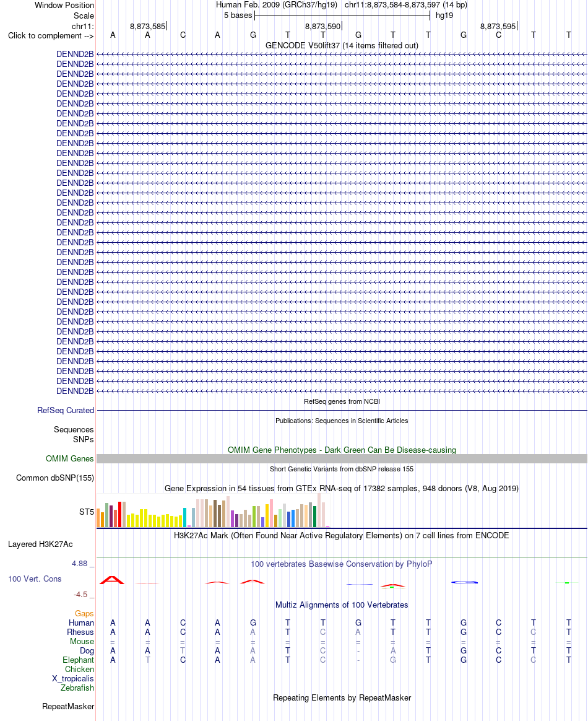
Task: Click the hg19 label beside scale bar
Action: [x=444, y=15]
